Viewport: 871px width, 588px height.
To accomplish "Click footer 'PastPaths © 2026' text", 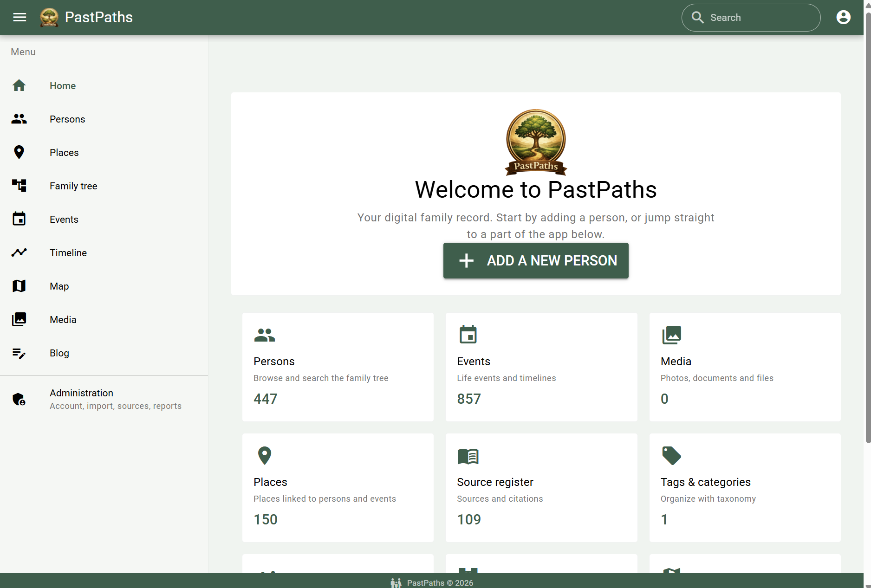I will pos(440,583).
